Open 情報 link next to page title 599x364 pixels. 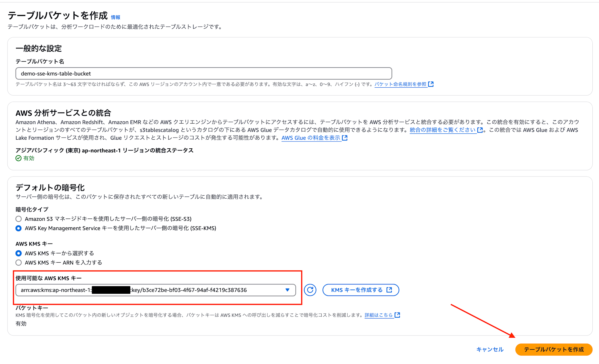(116, 17)
